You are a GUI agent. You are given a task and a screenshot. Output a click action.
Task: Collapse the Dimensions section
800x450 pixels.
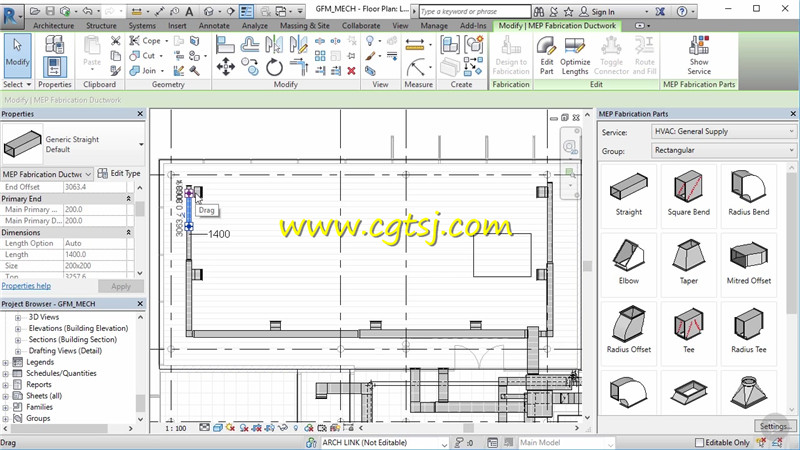129,232
